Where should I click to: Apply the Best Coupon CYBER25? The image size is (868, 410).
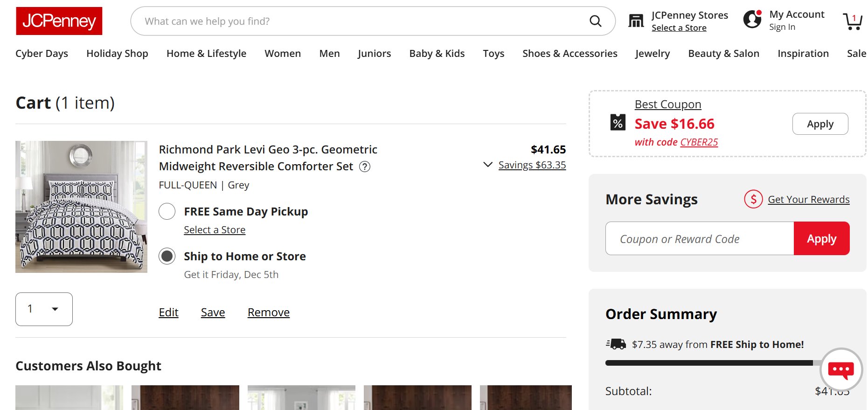click(x=820, y=124)
